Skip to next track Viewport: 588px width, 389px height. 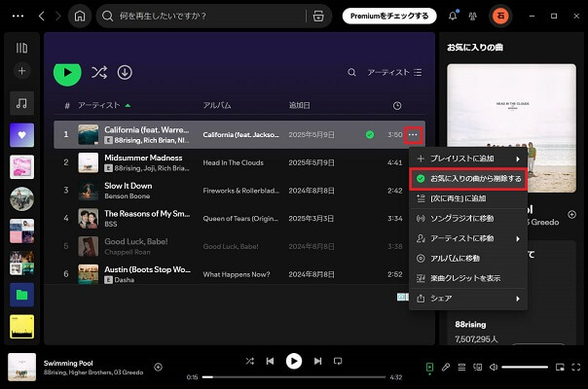pos(317,361)
